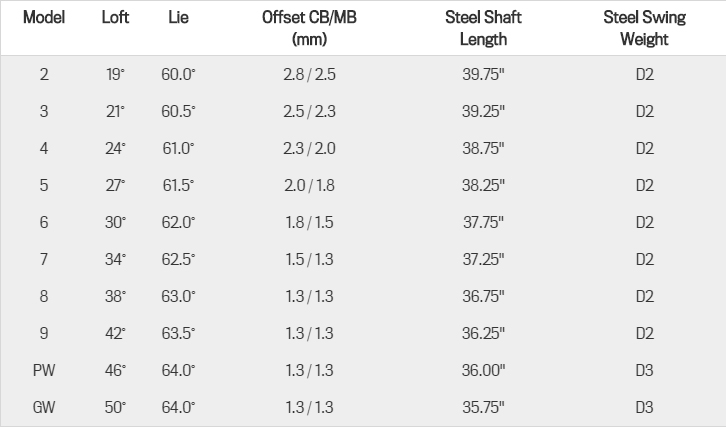Image resolution: width=726 pixels, height=427 pixels.
Task: Select the GW model cell
Action: click(44, 408)
